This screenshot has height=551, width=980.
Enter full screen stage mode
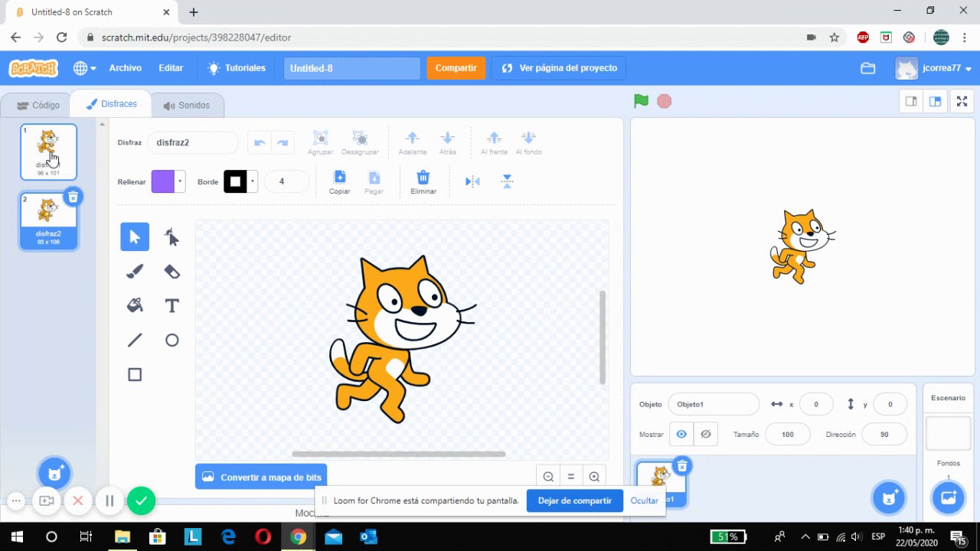tap(962, 101)
